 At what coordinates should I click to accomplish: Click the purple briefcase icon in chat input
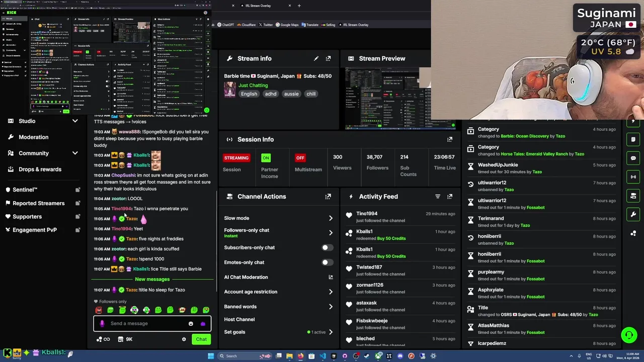[x=203, y=324]
